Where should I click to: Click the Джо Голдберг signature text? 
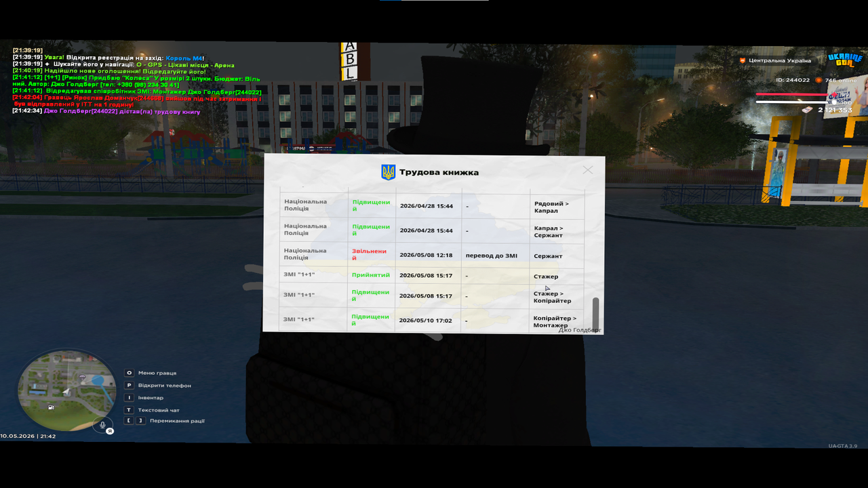(x=580, y=330)
